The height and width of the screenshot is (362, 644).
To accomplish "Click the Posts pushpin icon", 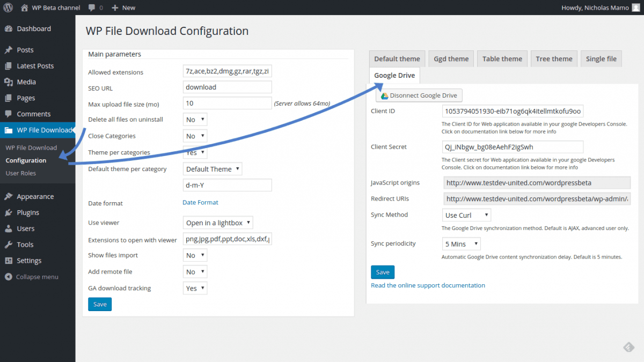I will pyautogui.click(x=8, y=50).
